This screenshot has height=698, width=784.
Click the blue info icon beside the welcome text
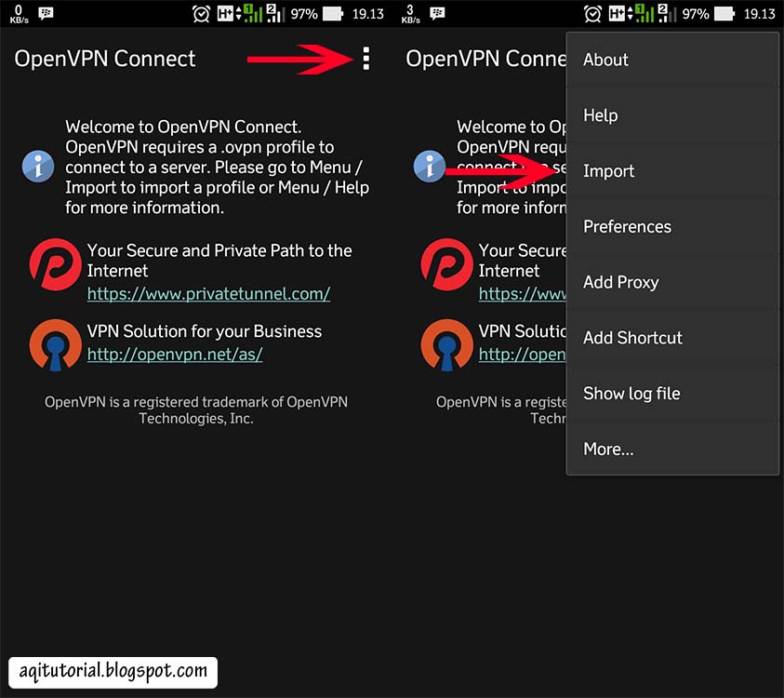coord(37,167)
